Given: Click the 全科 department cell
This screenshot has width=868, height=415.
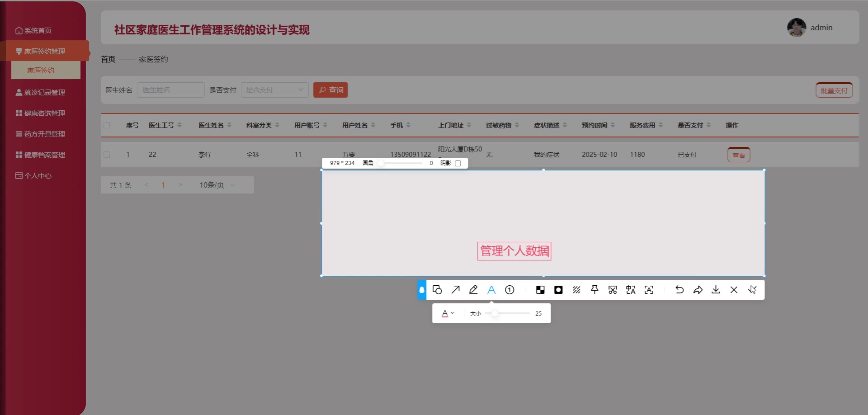Looking at the screenshot, I should click(253, 155).
